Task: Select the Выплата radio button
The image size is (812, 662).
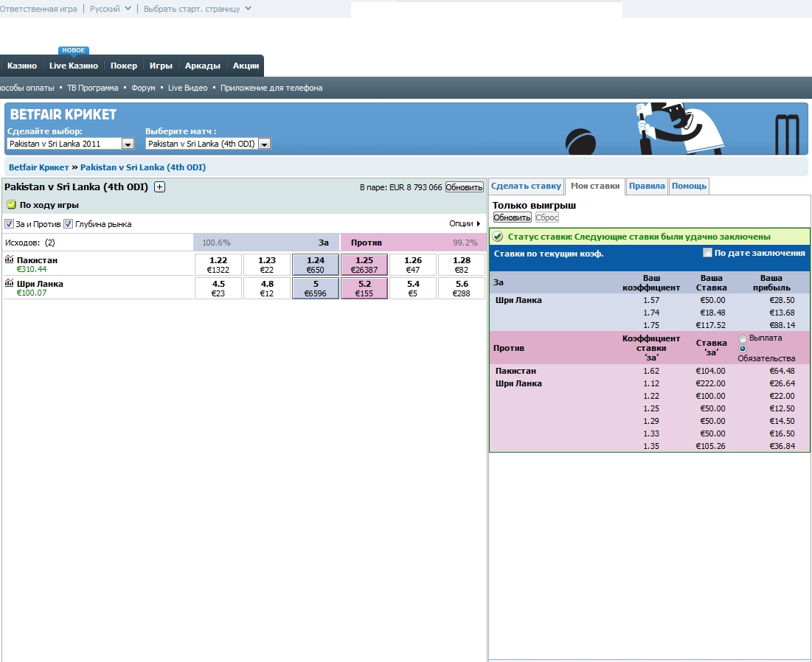Action: 743,338
